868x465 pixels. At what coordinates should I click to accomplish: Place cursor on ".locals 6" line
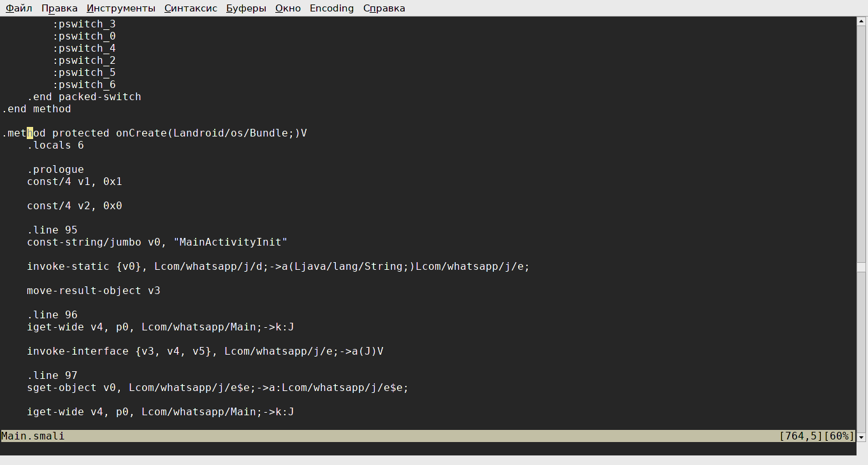pos(55,145)
